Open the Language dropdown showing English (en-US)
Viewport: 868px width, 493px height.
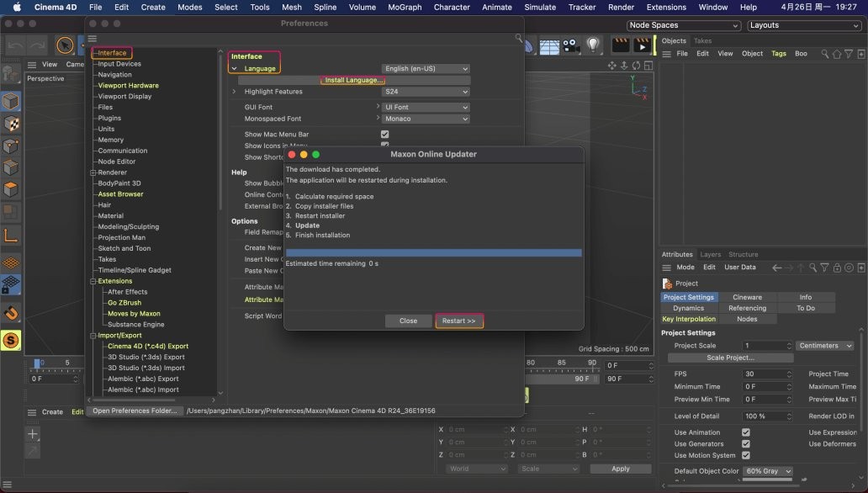pos(426,68)
